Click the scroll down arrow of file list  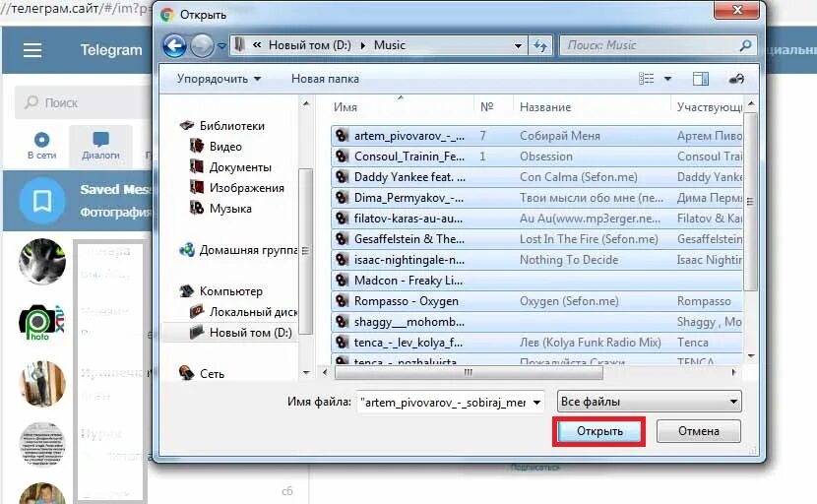point(751,356)
